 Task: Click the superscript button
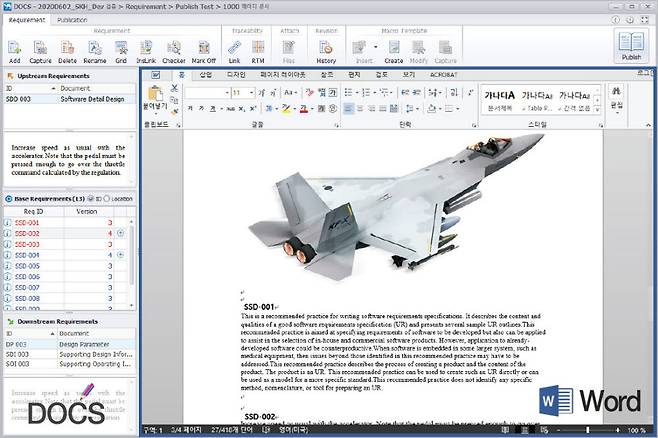tap(253, 109)
